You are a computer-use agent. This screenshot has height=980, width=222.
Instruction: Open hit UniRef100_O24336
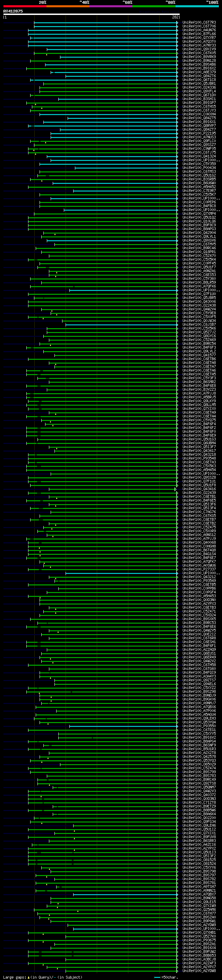pyautogui.click(x=199, y=88)
